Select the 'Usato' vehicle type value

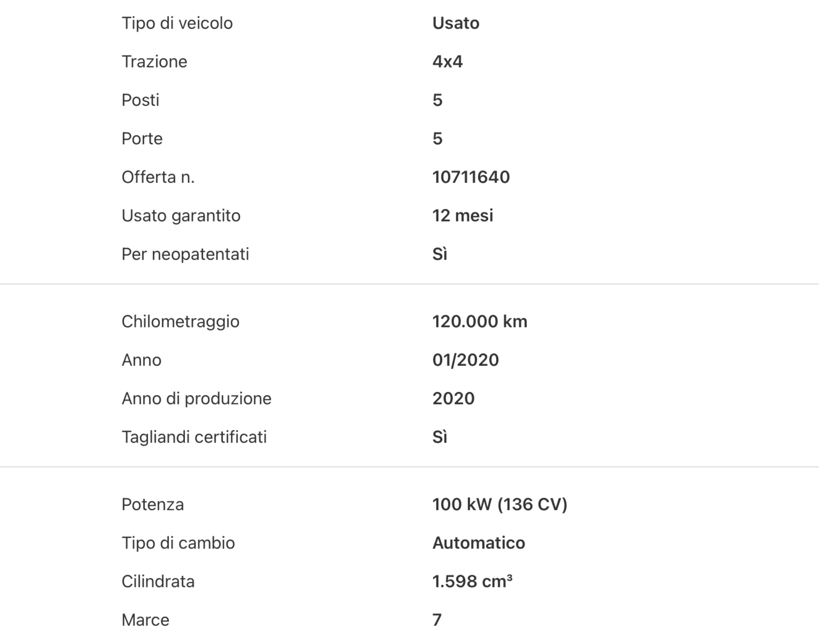456,23
